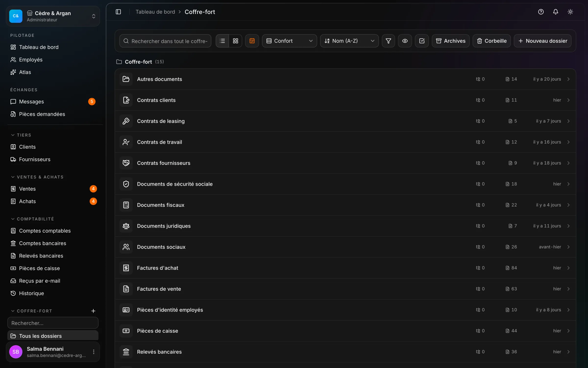Open the Cèdre & Argan company switcher
The image size is (588, 368).
point(53,16)
